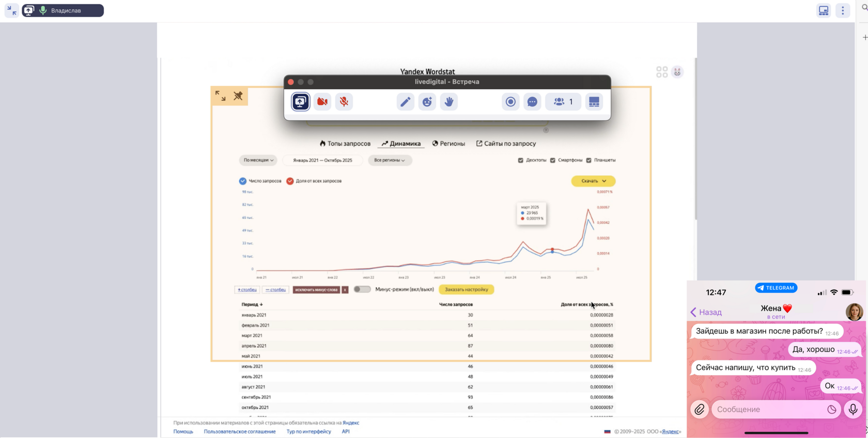This screenshot has height=438, width=868.
Task: Click the screen share button in livedigital toolbar
Action: coord(300,102)
